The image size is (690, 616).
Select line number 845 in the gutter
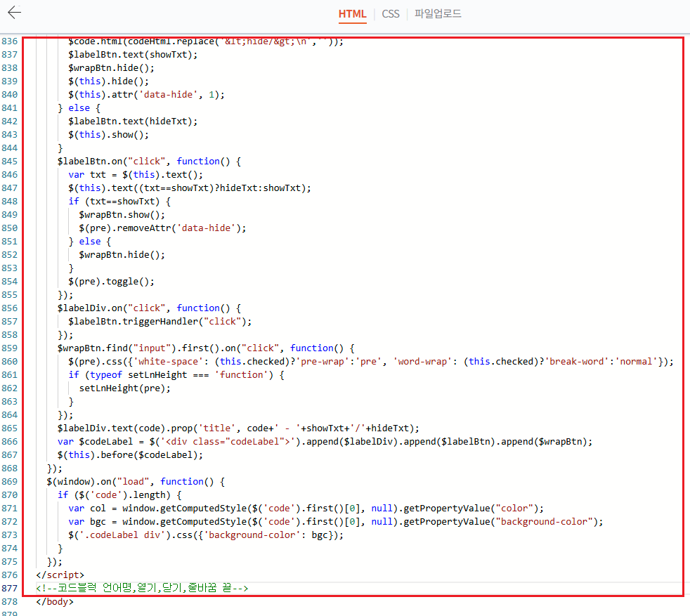(9, 162)
